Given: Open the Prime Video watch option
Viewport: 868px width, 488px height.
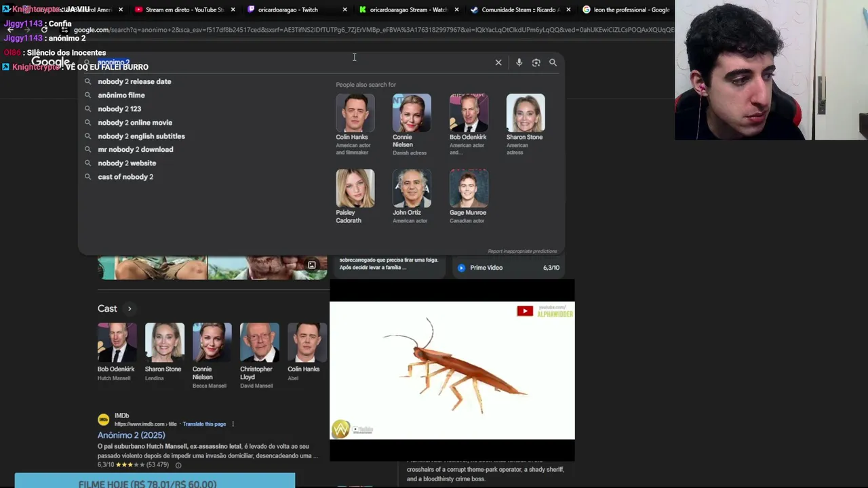Looking at the screenshot, I should 507,268.
